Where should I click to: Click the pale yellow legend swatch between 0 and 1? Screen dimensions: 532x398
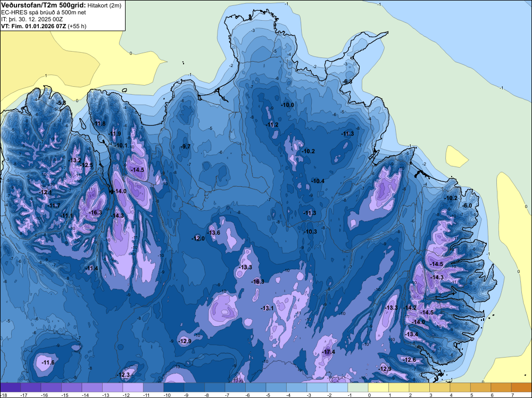378,387
